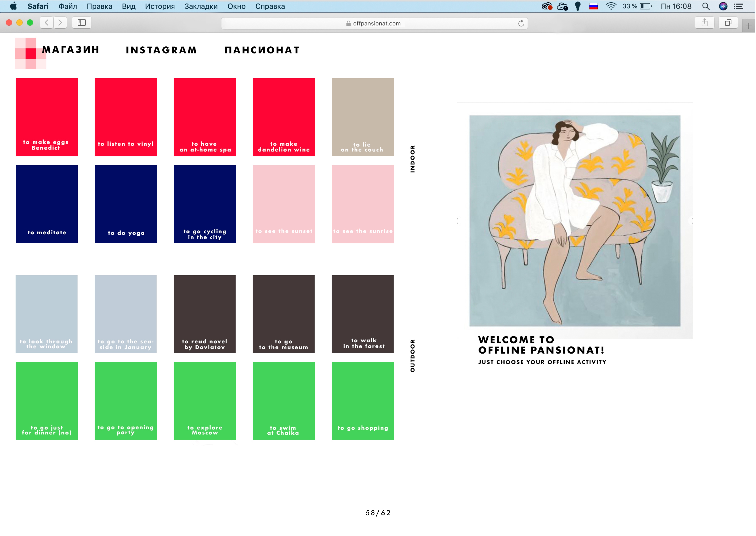The height and width of the screenshot is (536, 756).
Task: Choose the green 'to go shopping' tile
Action: (x=363, y=401)
